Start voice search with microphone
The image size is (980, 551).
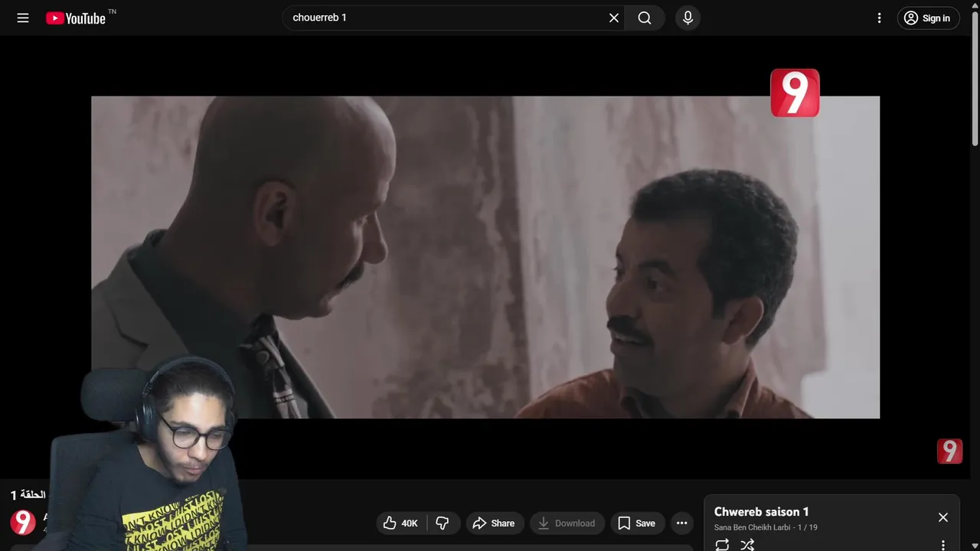click(x=688, y=18)
